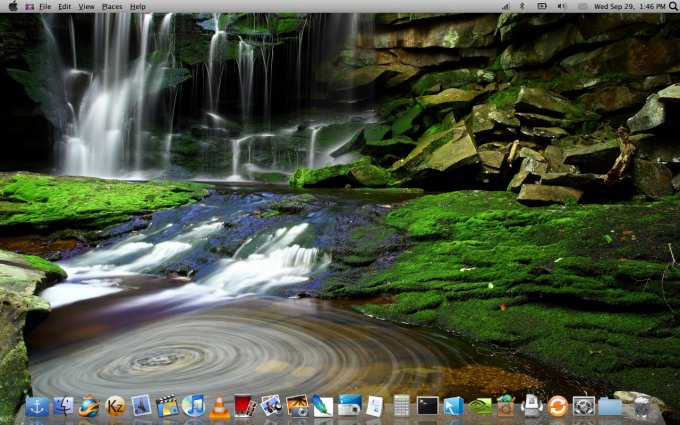Open the blue folder in dock

click(610, 406)
